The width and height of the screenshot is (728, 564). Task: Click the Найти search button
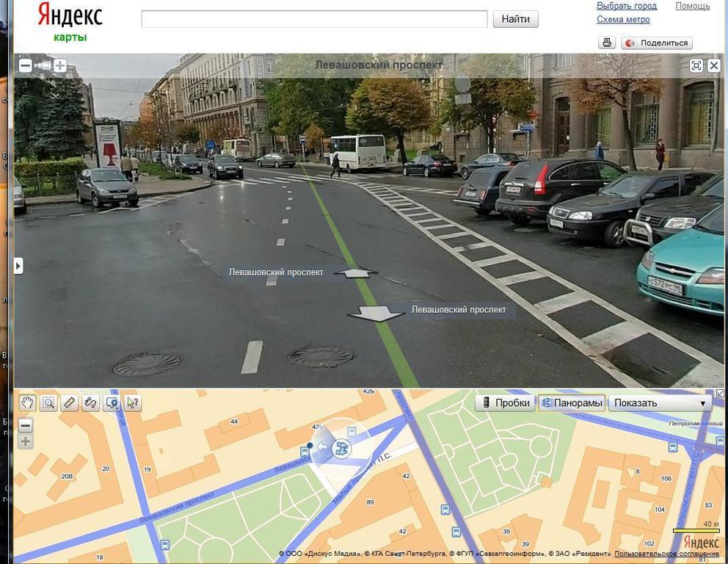[x=515, y=19]
